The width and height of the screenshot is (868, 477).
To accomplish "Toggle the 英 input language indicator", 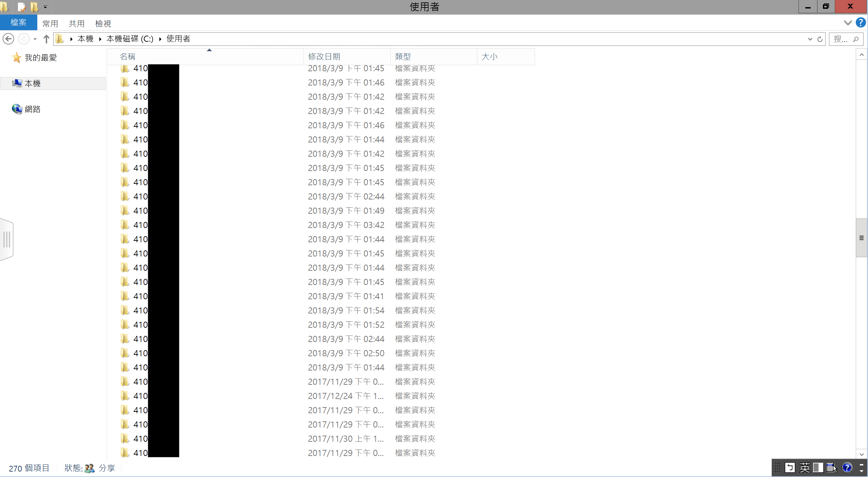I will pyautogui.click(x=805, y=468).
